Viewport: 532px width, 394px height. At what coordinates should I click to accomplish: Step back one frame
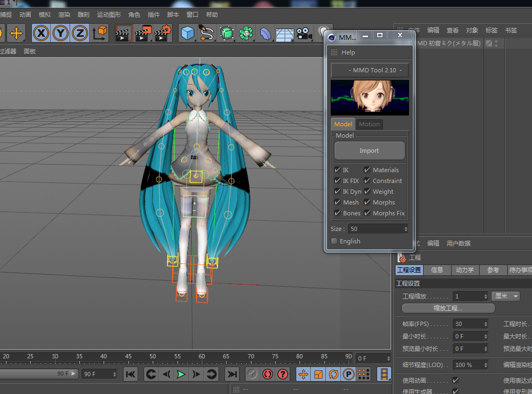point(166,374)
